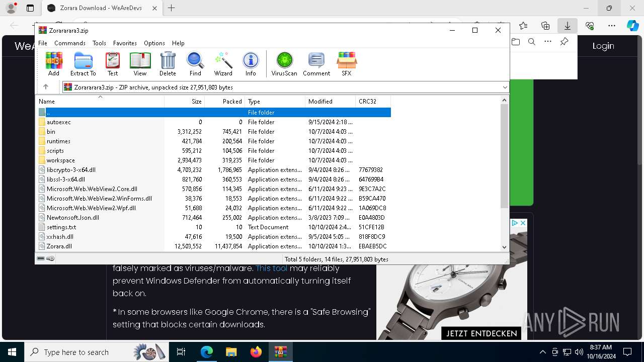The image size is (644, 362).
Task: Click the key icon in status bar
Action: coord(50,258)
